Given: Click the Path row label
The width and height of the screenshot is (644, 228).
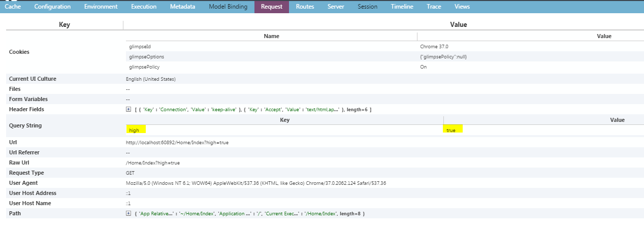Looking at the screenshot, I should click(15, 213).
